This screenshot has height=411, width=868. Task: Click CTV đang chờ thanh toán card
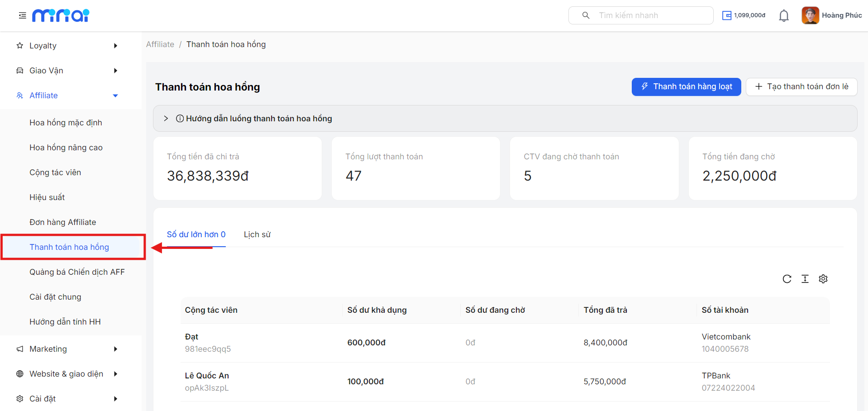point(594,168)
